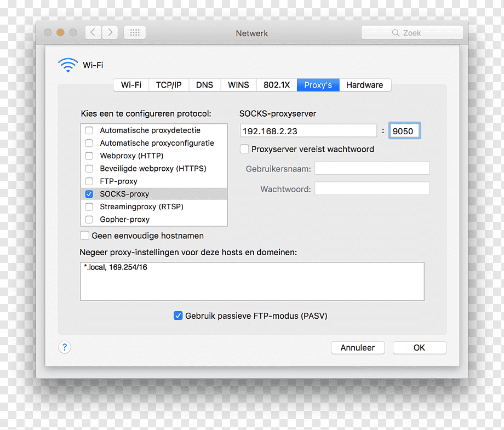
Task: Check the FTP-proxy checkbox
Action: [x=89, y=181]
